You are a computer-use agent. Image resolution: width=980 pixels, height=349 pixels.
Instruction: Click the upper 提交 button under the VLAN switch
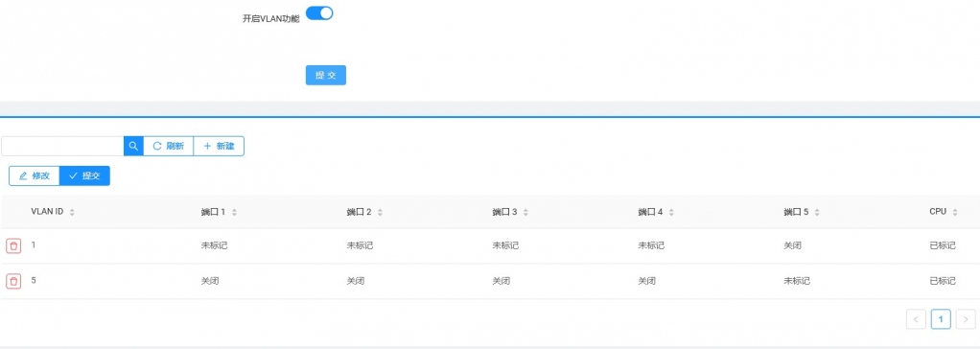(326, 75)
